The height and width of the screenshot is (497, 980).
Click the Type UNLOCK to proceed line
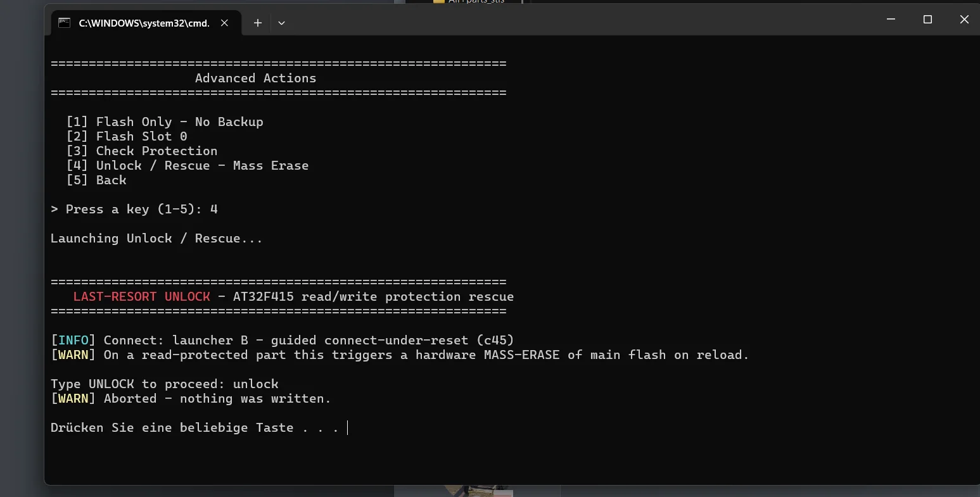coord(165,384)
